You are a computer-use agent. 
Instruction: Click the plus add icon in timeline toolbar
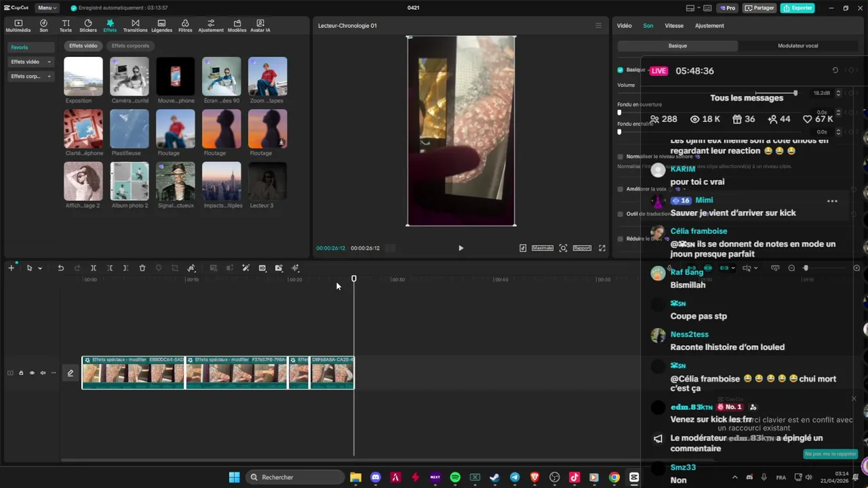click(x=11, y=268)
